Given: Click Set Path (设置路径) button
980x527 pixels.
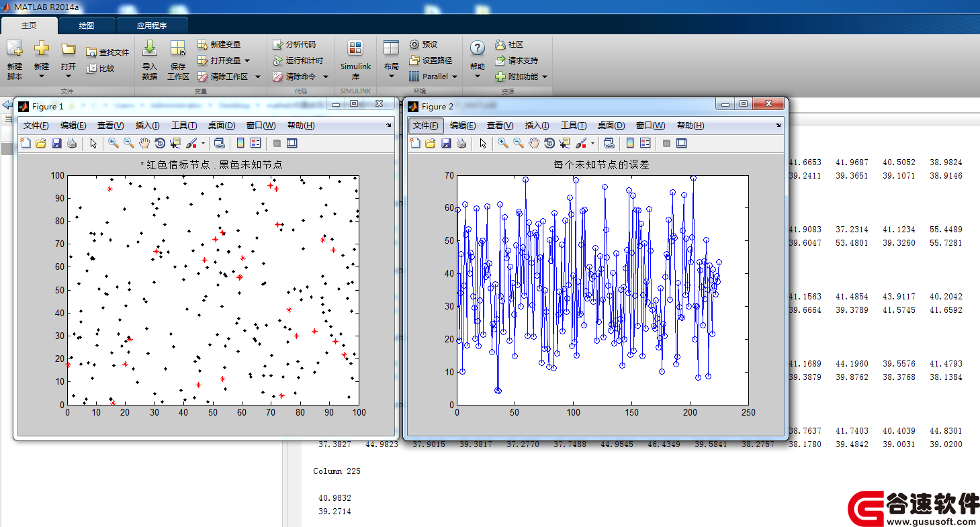Looking at the screenshot, I should click(431, 60).
